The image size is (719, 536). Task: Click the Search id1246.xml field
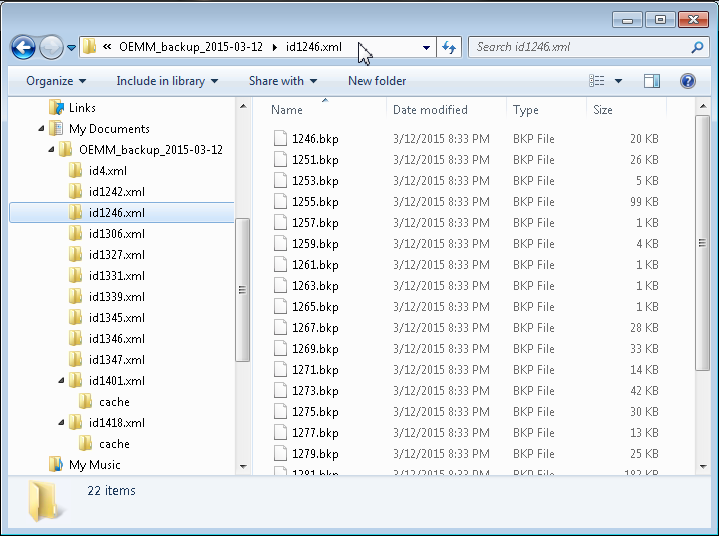click(x=579, y=47)
